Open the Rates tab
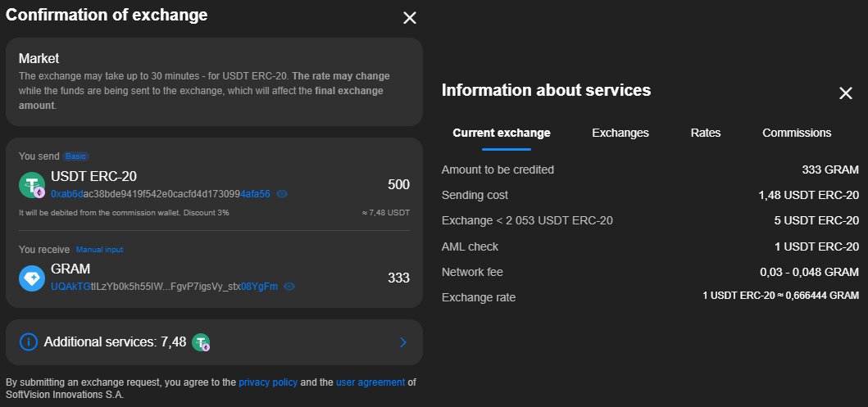 706,133
